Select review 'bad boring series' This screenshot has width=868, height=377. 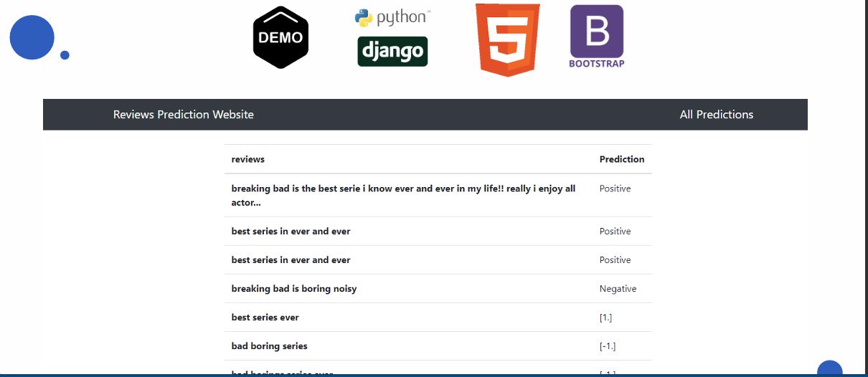point(269,346)
